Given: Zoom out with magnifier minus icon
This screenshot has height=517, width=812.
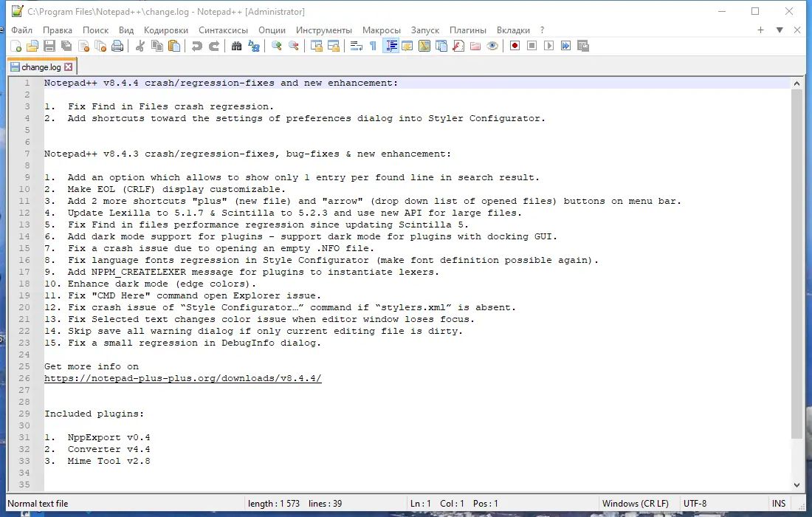Looking at the screenshot, I should (x=294, y=46).
